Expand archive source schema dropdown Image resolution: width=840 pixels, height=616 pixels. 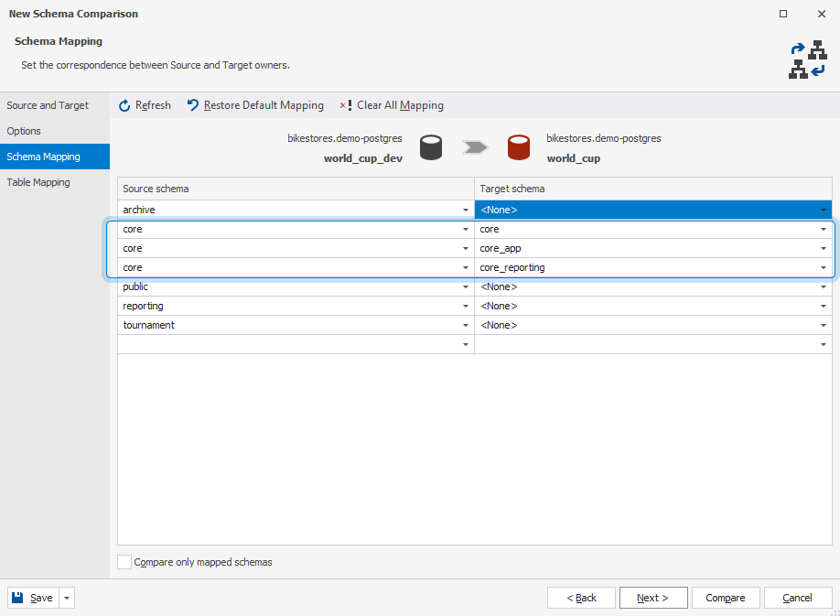point(466,210)
